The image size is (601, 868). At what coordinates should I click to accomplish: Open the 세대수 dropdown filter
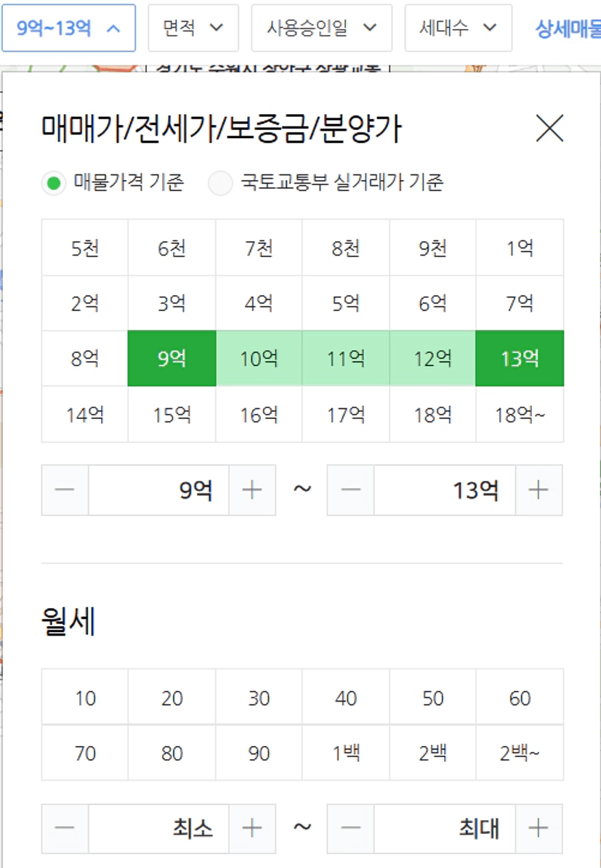click(x=458, y=28)
